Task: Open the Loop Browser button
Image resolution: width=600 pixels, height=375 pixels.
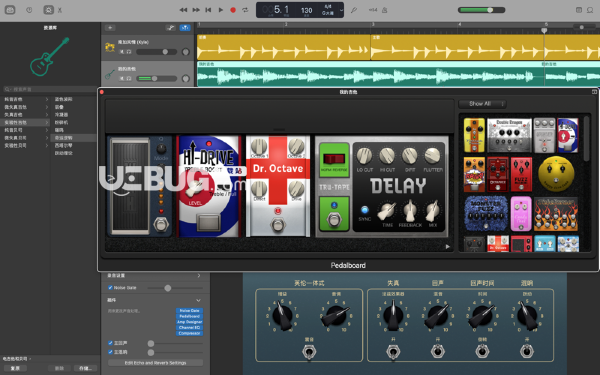Action: pos(590,10)
